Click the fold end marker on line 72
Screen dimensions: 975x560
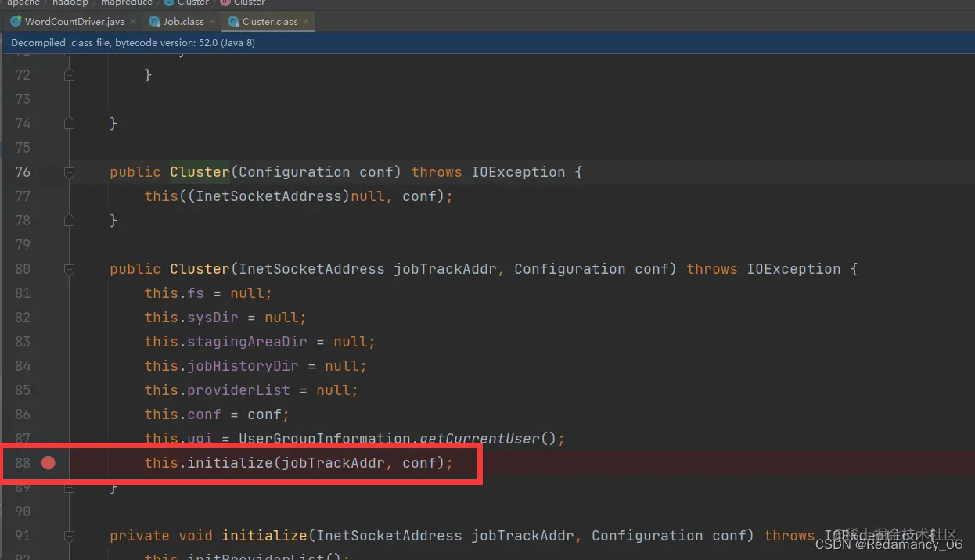pos(69,75)
